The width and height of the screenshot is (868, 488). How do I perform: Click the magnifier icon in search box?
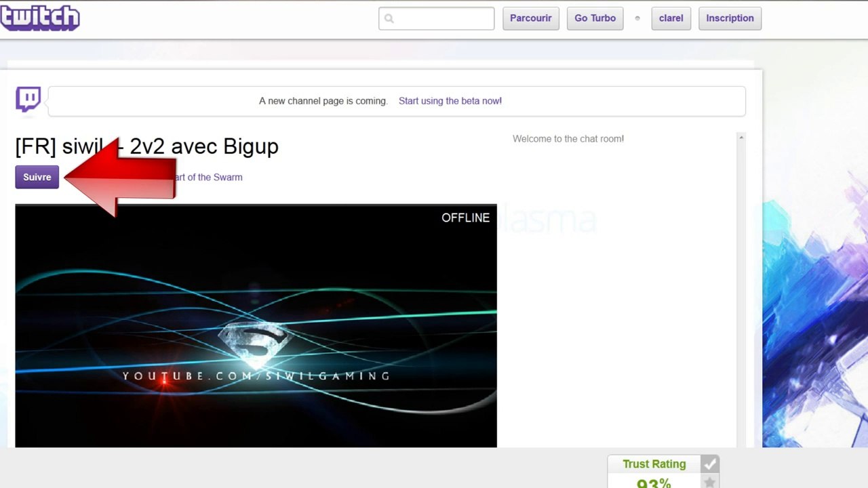pyautogui.click(x=389, y=18)
